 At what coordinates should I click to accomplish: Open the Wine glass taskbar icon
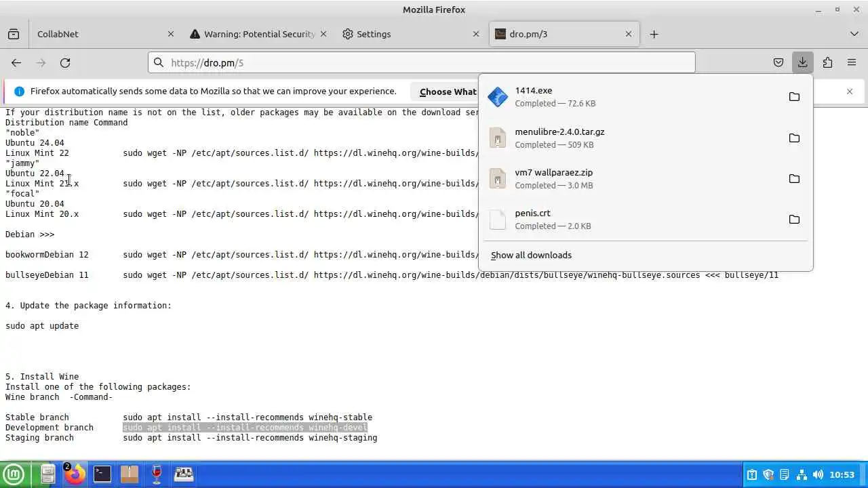157,474
